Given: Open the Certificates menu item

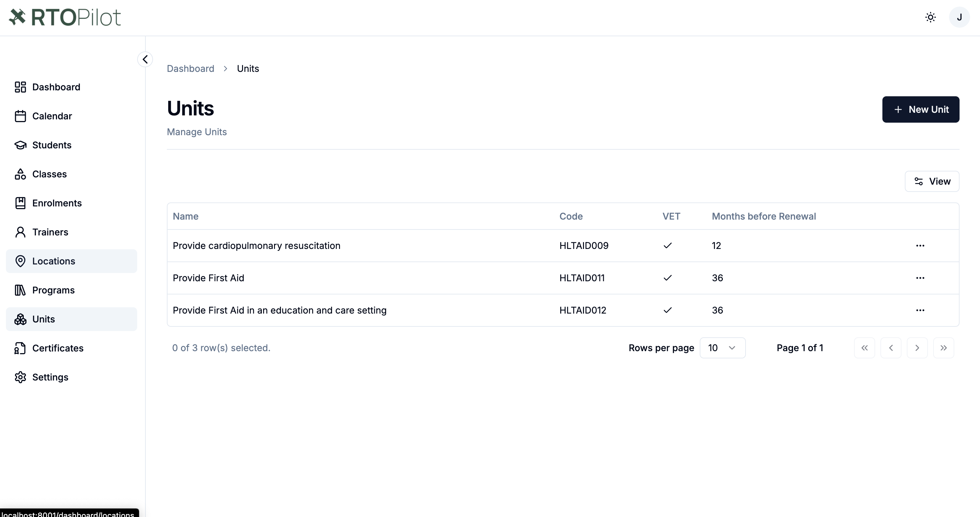Looking at the screenshot, I should (72, 348).
